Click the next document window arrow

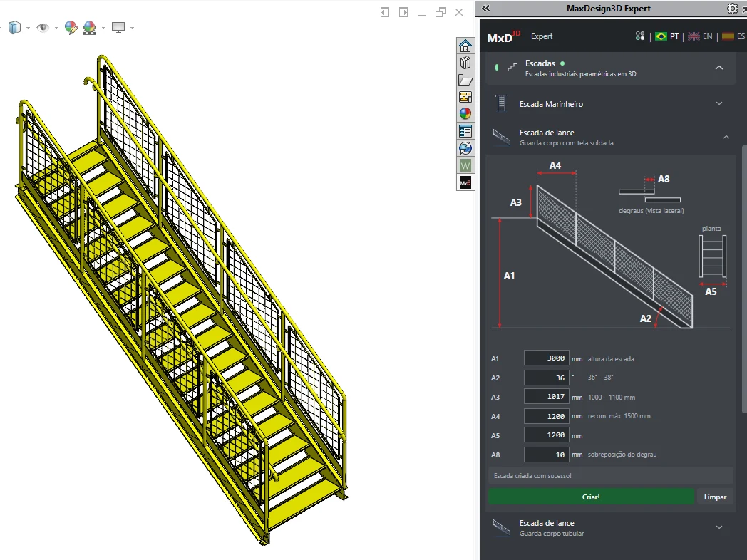[403, 12]
